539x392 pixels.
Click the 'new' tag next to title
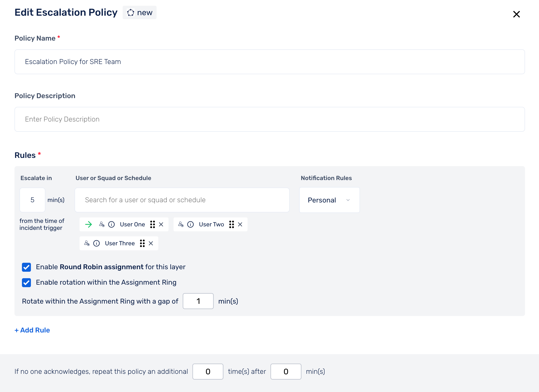(x=140, y=12)
